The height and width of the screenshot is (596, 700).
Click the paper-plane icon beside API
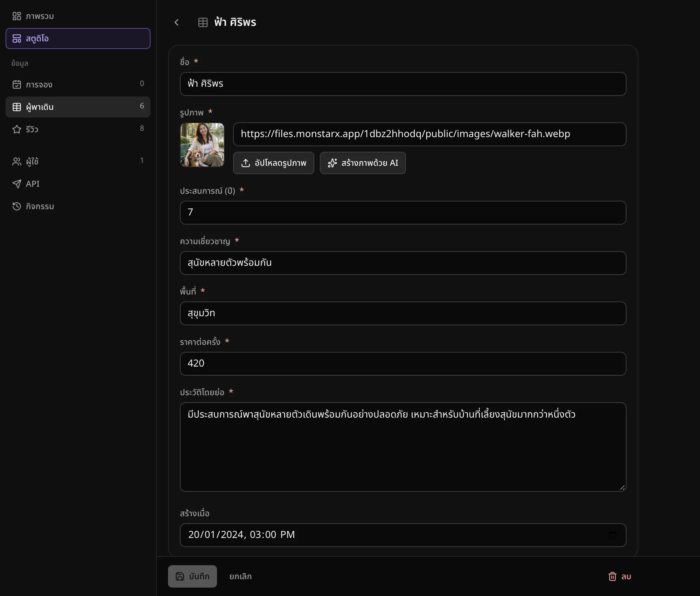[17, 184]
